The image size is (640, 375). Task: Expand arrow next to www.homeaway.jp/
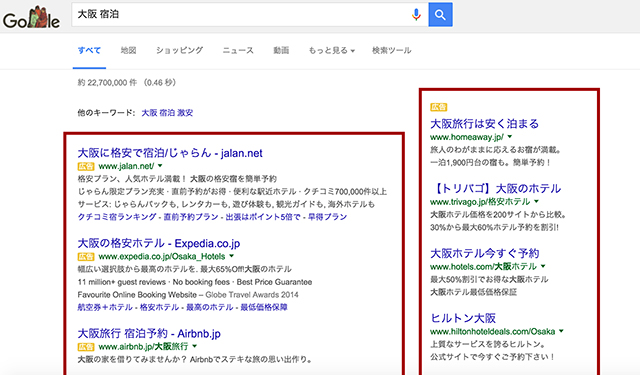click(509, 137)
